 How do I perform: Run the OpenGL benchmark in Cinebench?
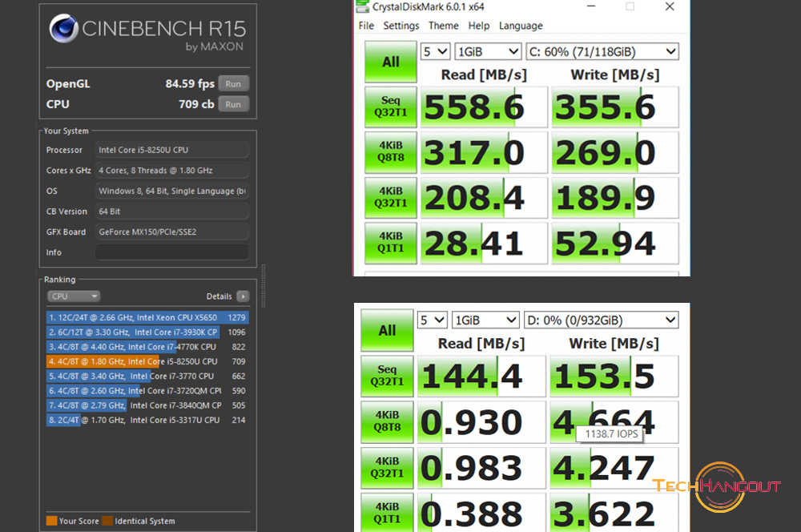coord(233,84)
